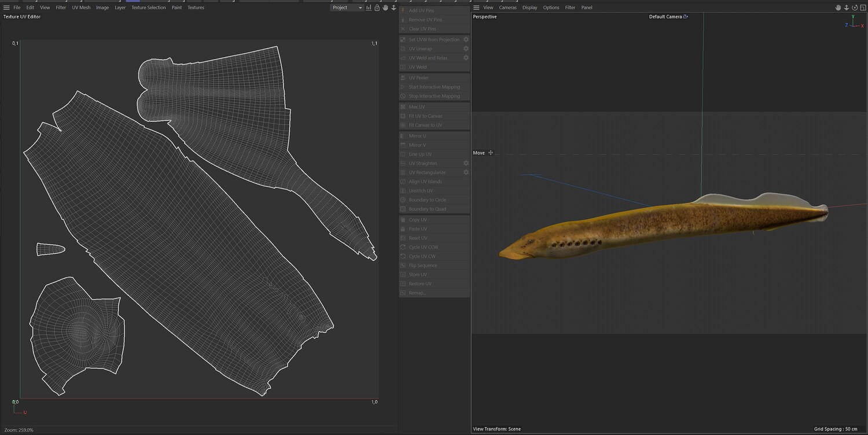
Task: Select the orbit camera icon in Perspective viewport
Action: [x=855, y=8]
